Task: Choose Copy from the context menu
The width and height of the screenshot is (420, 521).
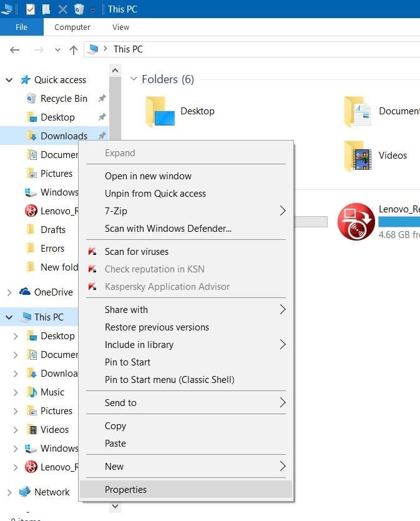Action: pyautogui.click(x=186, y=425)
